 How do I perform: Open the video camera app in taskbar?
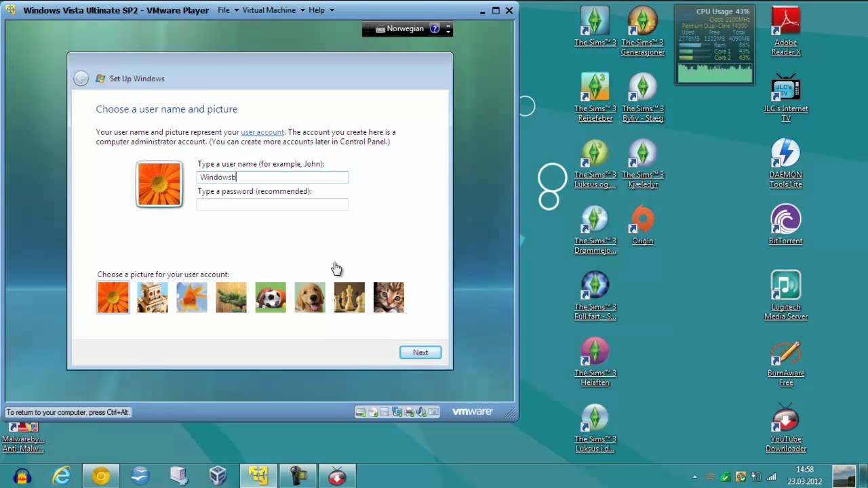click(x=298, y=476)
